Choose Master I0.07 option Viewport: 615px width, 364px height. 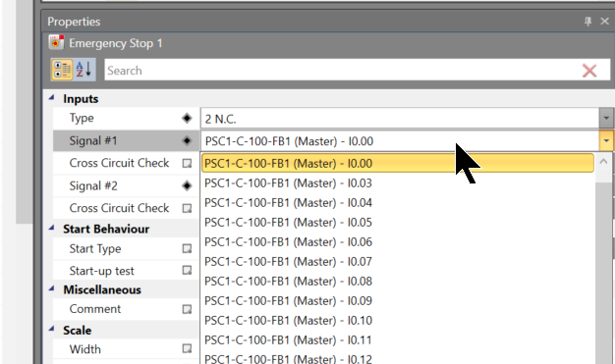click(397, 261)
